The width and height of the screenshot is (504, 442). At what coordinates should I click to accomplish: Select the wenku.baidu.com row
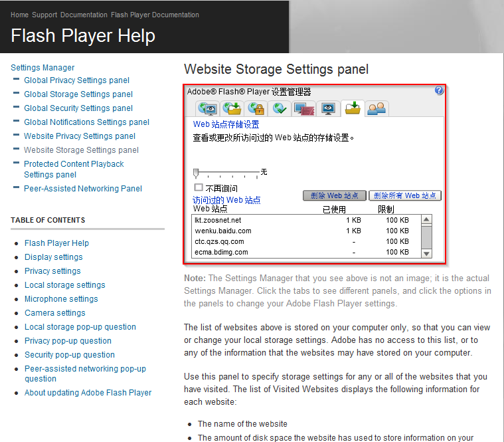[x=306, y=231]
